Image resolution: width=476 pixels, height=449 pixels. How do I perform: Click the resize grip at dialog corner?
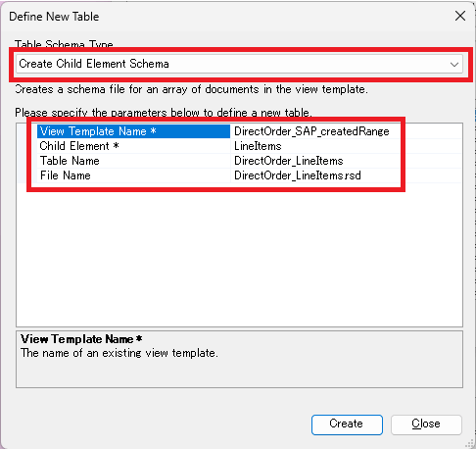coord(469,443)
